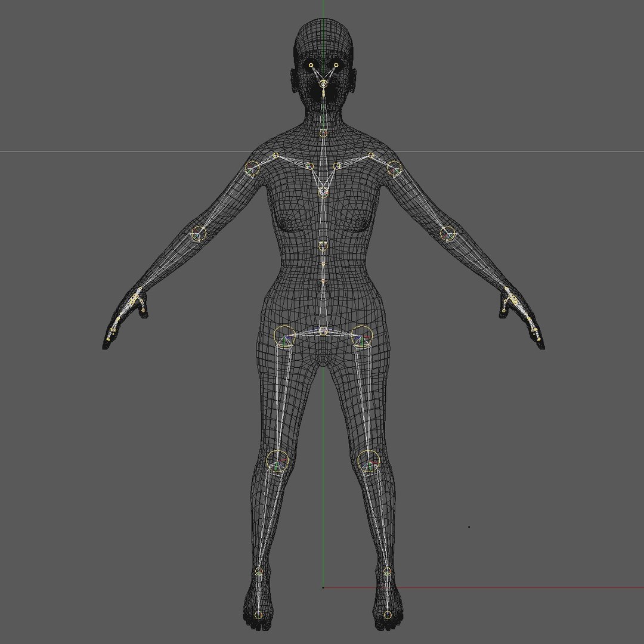Select the ankle joint on screen's right leg

(x=387, y=571)
